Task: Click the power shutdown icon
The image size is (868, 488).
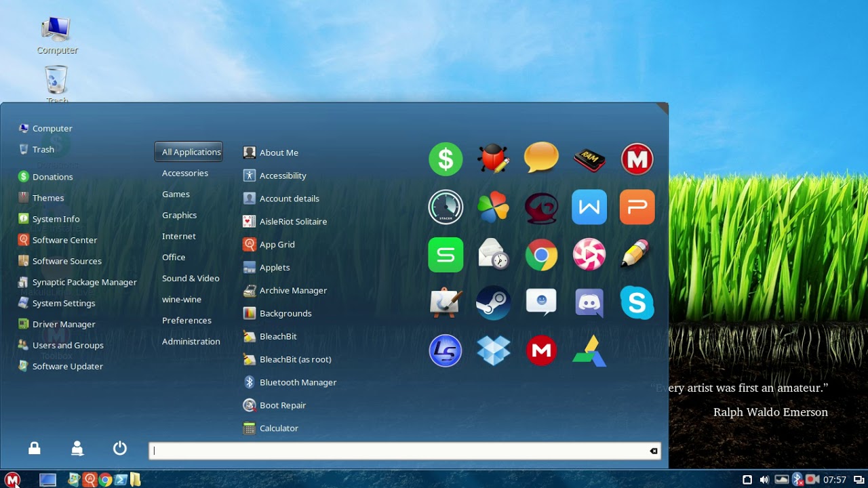Action: (x=120, y=448)
